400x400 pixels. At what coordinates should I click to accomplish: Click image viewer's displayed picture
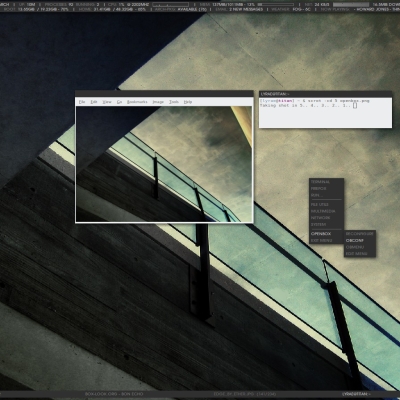coord(164,164)
